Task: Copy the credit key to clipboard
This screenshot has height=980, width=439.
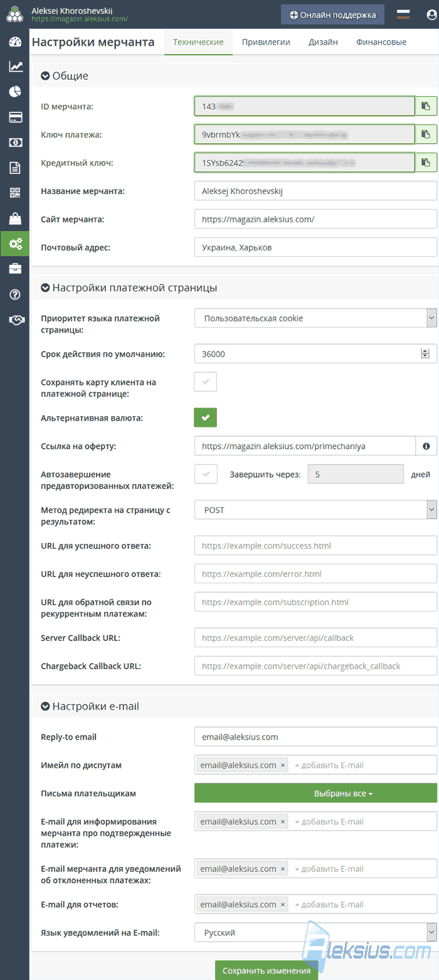Action: [x=426, y=163]
